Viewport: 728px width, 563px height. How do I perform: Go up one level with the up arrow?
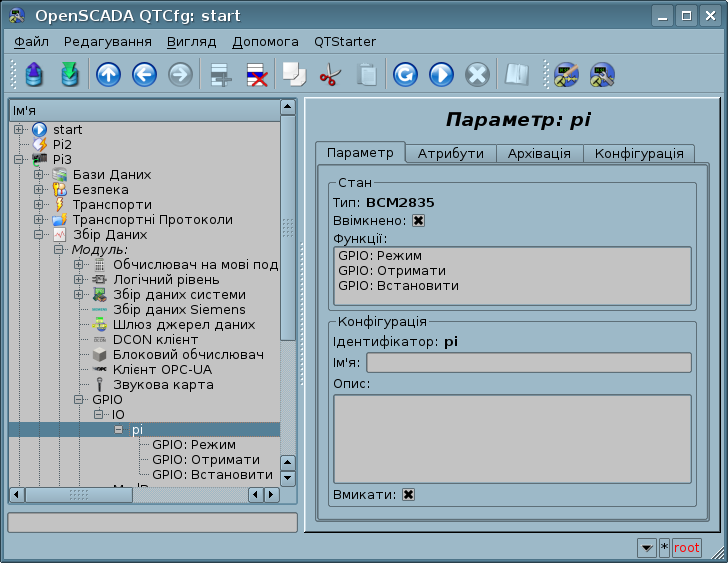[x=108, y=75]
